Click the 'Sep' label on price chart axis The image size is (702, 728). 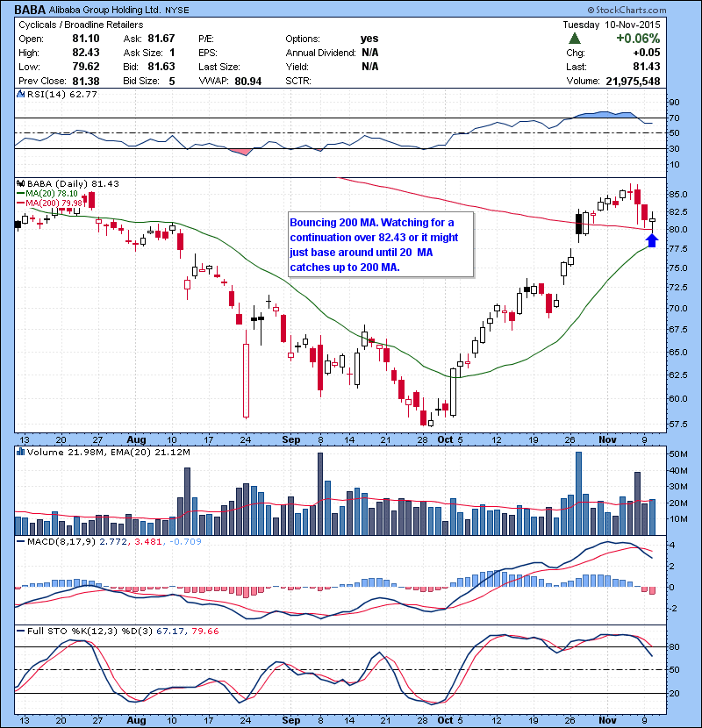coord(290,439)
